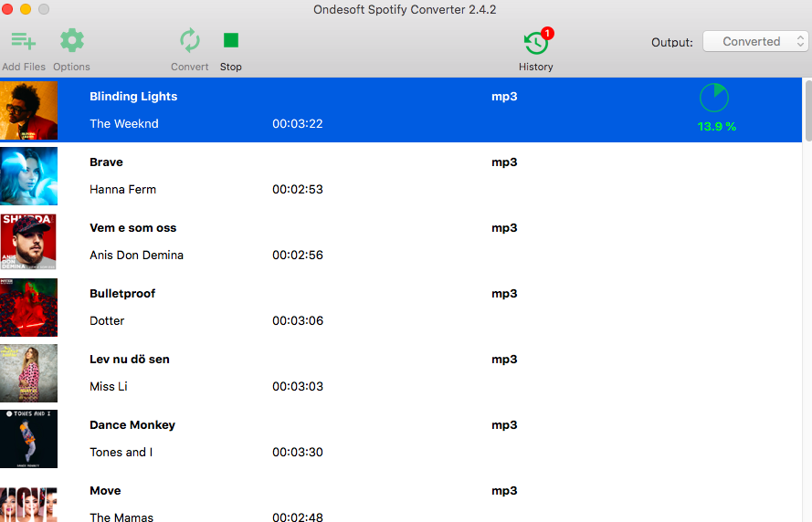This screenshot has height=522, width=812.
Task: Select the Brave album cover thumbnail
Action: click(x=29, y=176)
